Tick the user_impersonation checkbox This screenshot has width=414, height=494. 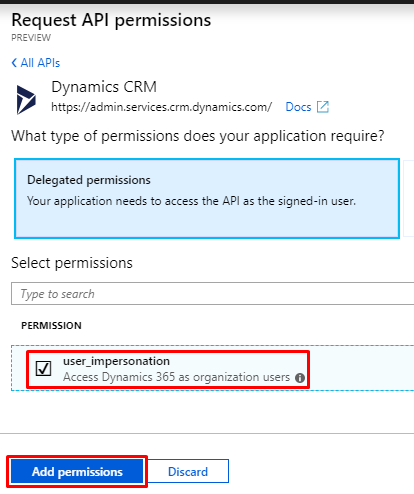click(x=44, y=368)
